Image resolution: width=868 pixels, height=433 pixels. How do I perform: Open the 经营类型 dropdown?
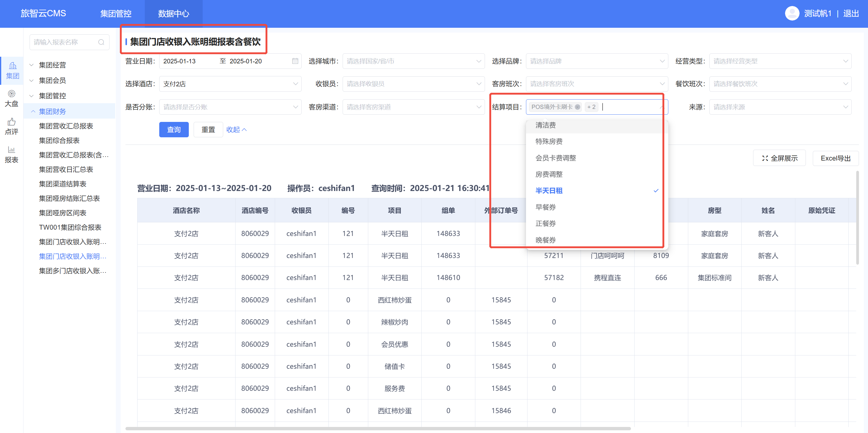780,61
